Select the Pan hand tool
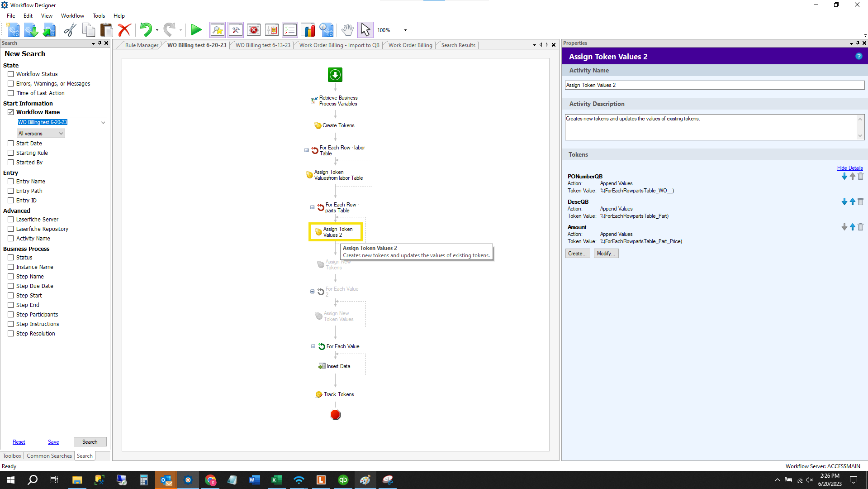Screen dimensions: 868x489 click(x=347, y=30)
